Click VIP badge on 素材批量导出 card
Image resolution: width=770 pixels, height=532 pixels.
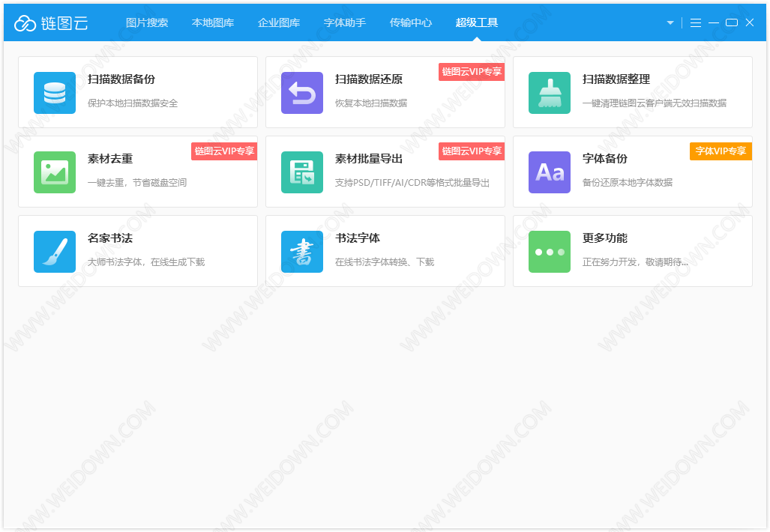(x=472, y=151)
